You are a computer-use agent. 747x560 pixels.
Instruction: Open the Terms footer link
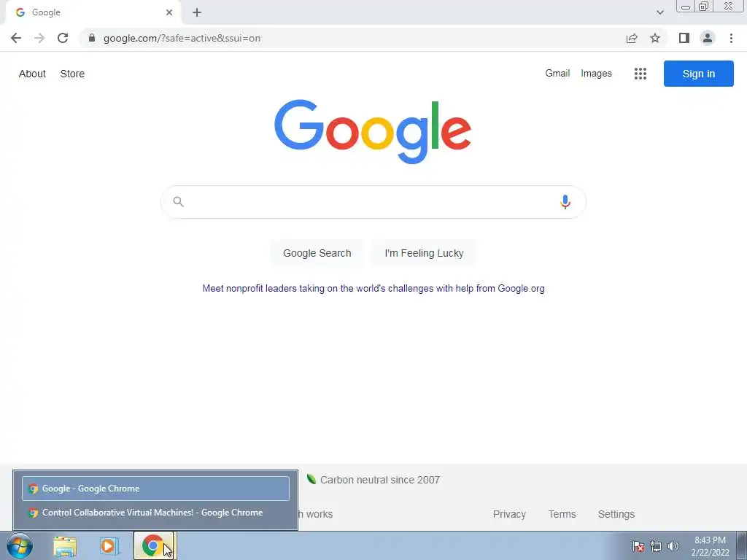click(x=562, y=514)
